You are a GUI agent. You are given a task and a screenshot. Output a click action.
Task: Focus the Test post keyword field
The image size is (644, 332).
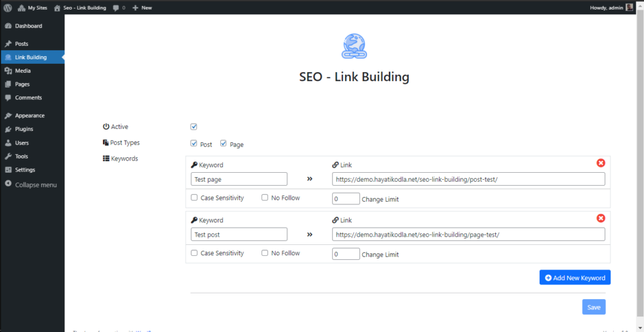click(x=239, y=234)
